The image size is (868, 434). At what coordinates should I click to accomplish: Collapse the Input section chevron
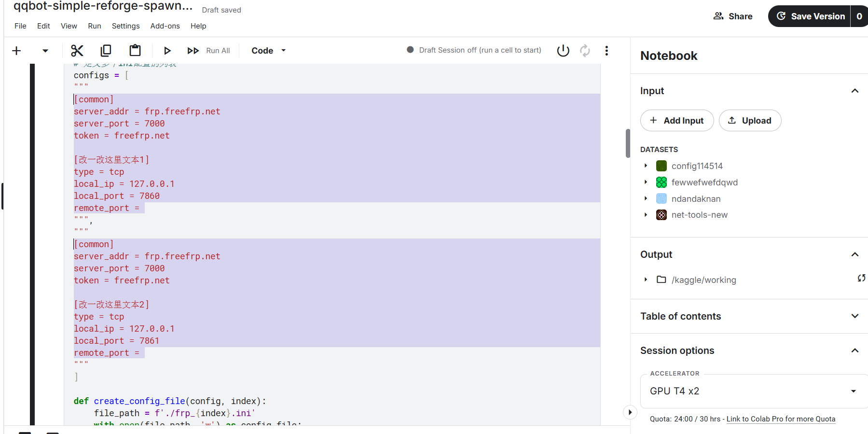(855, 91)
